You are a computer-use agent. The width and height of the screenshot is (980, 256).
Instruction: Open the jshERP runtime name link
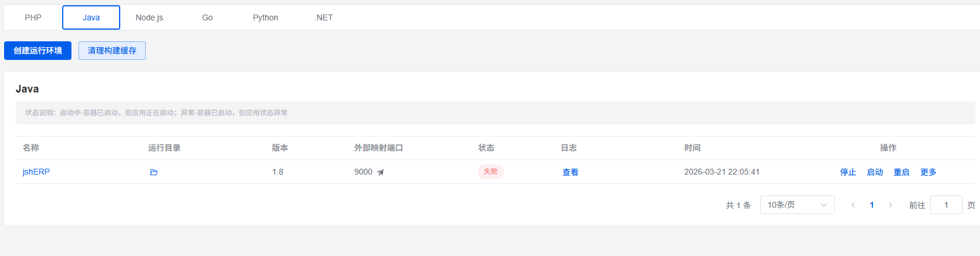point(36,172)
